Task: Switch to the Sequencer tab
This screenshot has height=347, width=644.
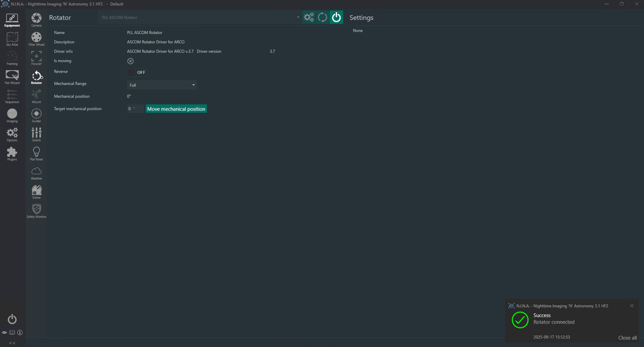Action: point(12,96)
